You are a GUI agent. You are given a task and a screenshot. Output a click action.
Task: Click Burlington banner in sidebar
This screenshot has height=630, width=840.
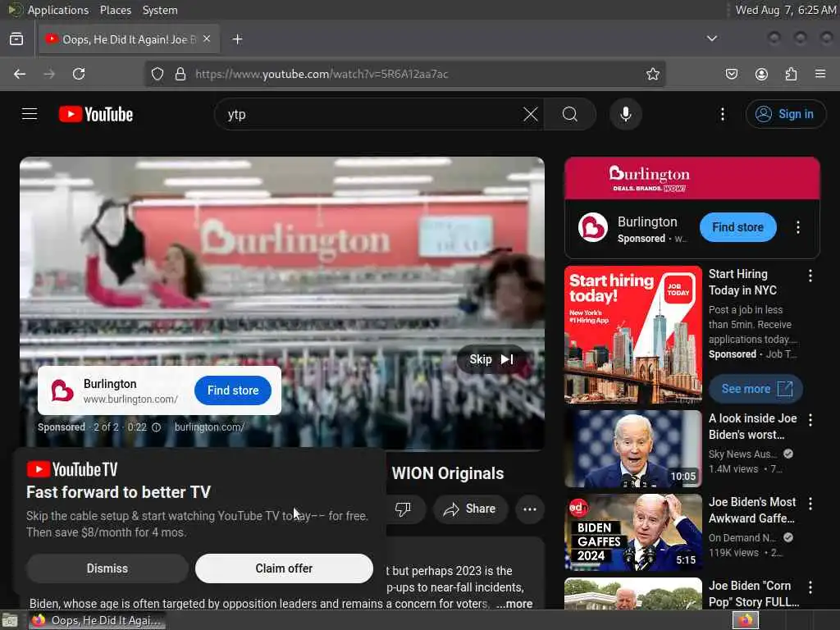tap(692, 178)
